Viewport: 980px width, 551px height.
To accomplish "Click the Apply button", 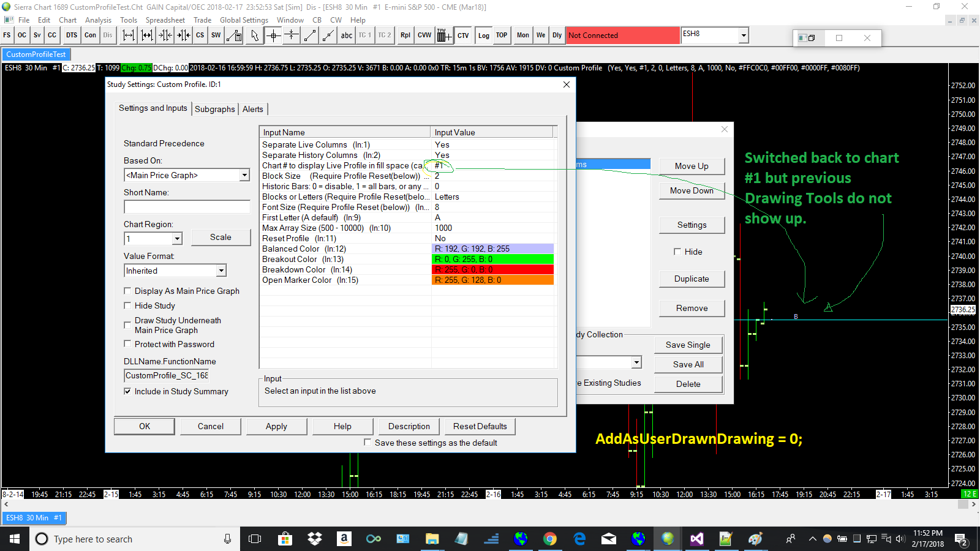I will [x=276, y=426].
